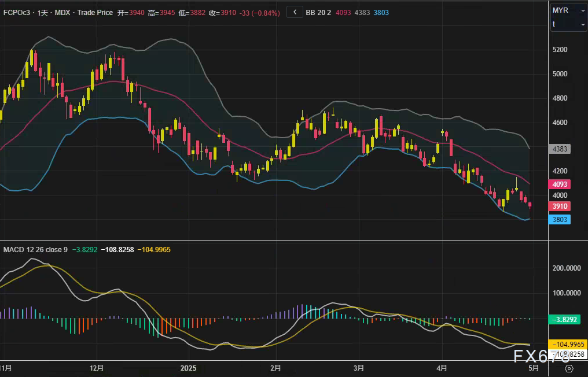Open the chart settings hexagon icon

click(x=569, y=368)
